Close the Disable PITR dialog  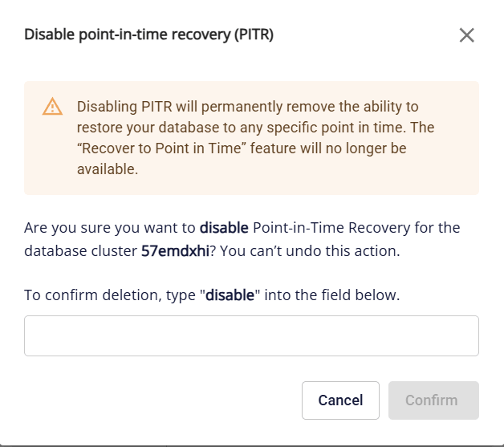(467, 35)
